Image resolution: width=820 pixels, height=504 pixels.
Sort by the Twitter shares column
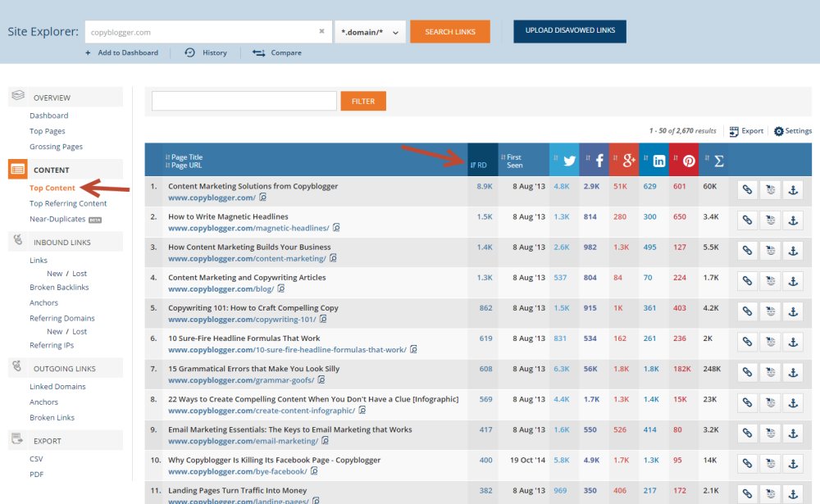tap(564, 160)
